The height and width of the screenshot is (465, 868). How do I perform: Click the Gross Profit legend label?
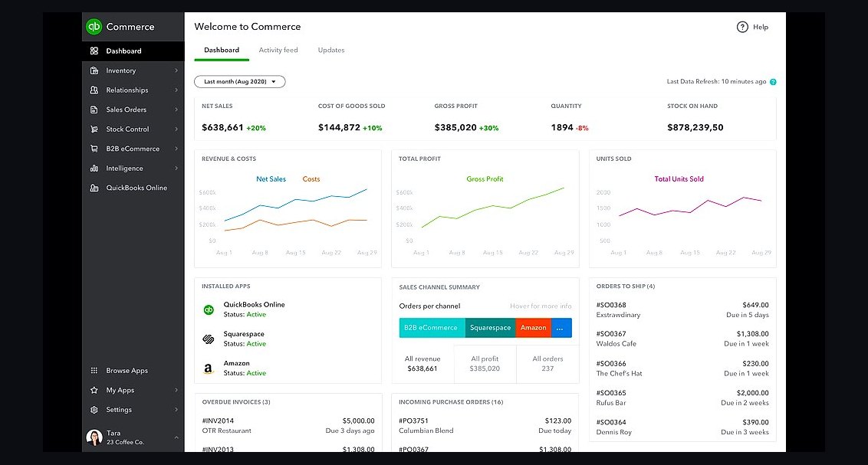coord(485,179)
